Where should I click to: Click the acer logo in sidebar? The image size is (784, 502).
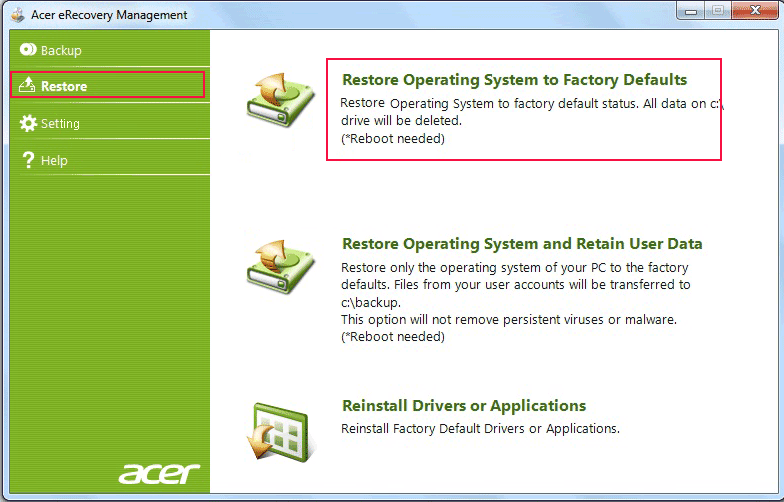[159, 473]
